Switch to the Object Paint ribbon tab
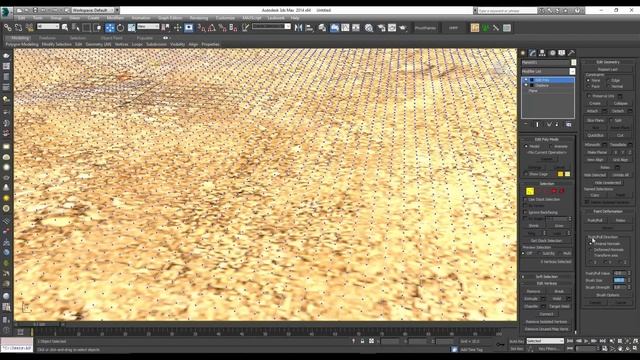Viewport: 640px width, 360px height. (x=111, y=38)
